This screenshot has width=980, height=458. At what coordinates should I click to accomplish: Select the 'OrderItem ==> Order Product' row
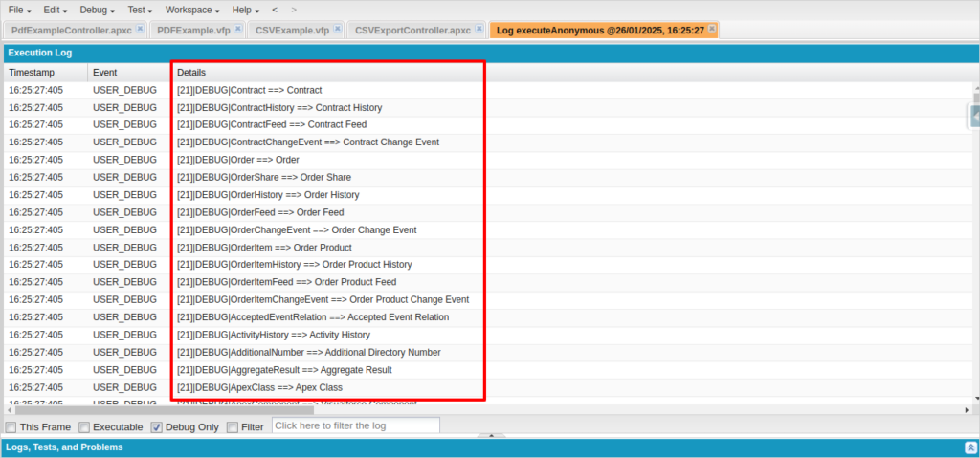tap(488, 248)
